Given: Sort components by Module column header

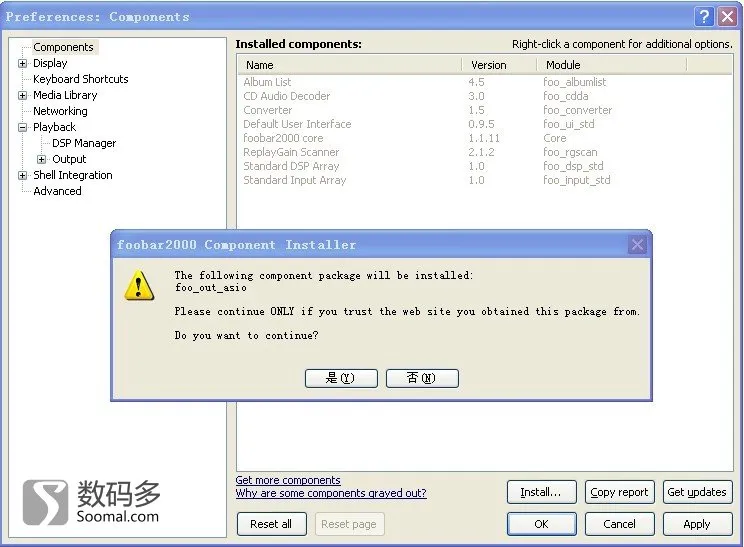Looking at the screenshot, I should 612,65.
